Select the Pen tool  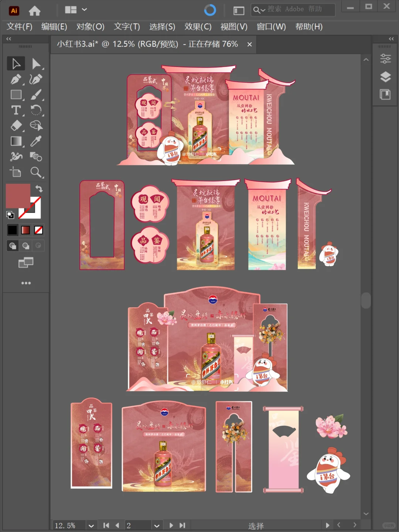pyautogui.click(x=16, y=79)
